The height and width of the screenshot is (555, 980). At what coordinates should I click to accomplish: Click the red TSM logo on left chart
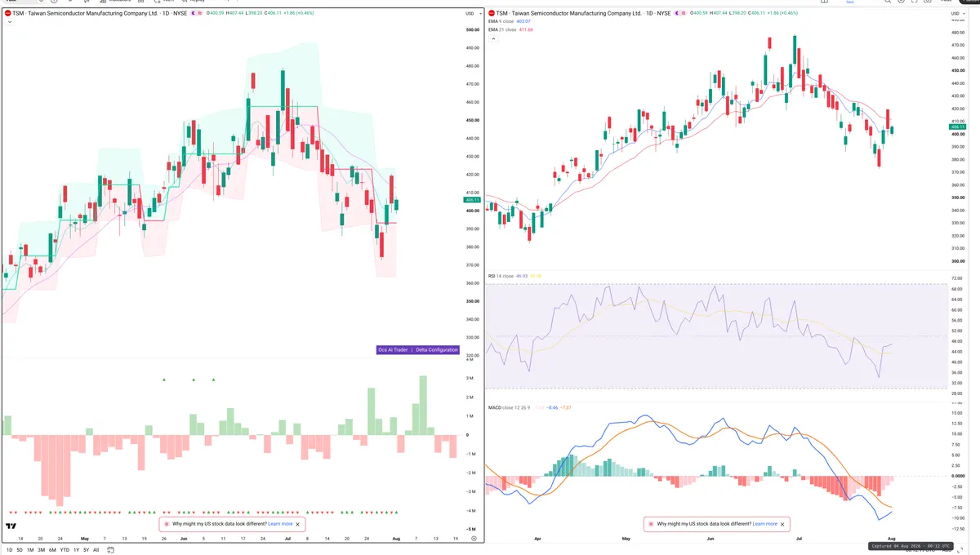pyautogui.click(x=7, y=14)
